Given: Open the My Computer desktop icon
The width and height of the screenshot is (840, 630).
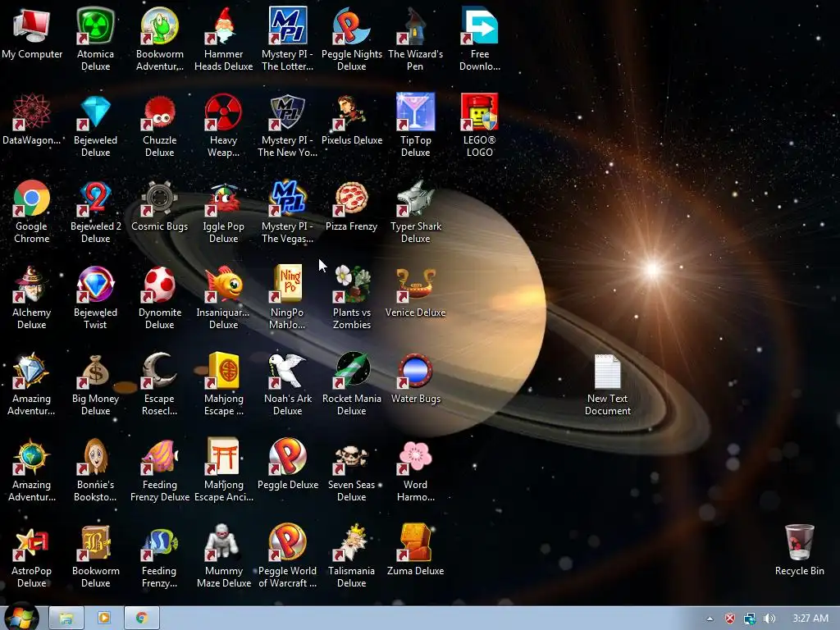Looking at the screenshot, I should click(x=32, y=26).
